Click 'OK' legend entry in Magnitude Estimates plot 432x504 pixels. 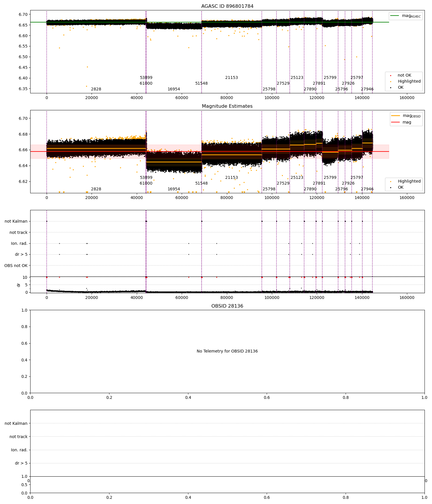pyautogui.click(x=400, y=187)
